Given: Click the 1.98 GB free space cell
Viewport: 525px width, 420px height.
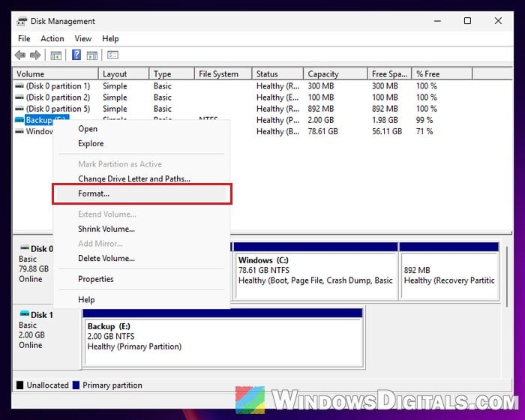Looking at the screenshot, I should [385, 120].
